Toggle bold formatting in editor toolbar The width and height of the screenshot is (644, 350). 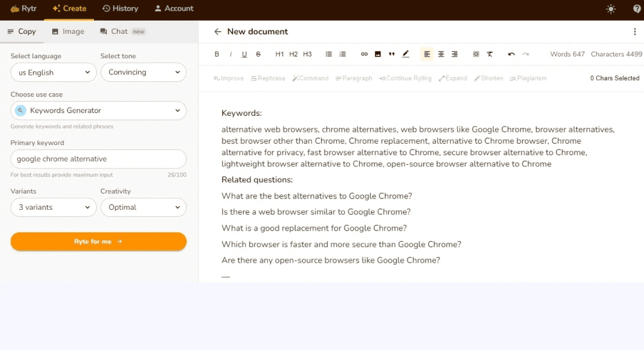tap(217, 54)
